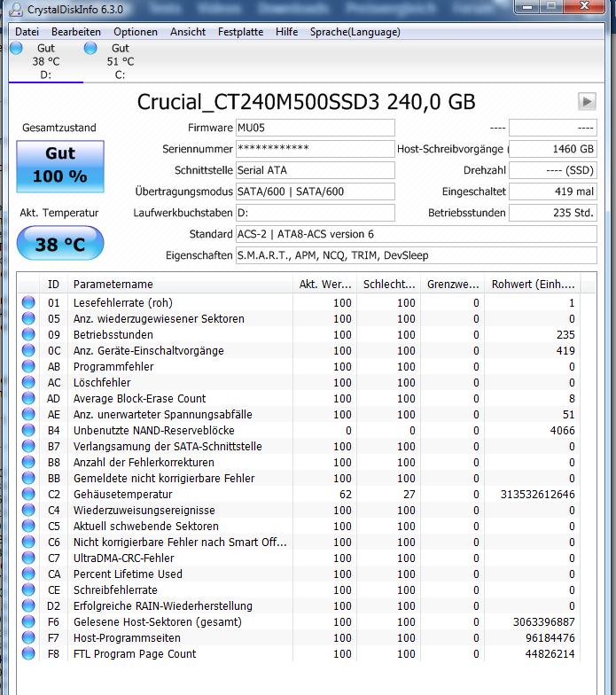The height and width of the screenshot is (695, 616).
Task: Open the Festplatte menu
Action: [x=241, y=32]
